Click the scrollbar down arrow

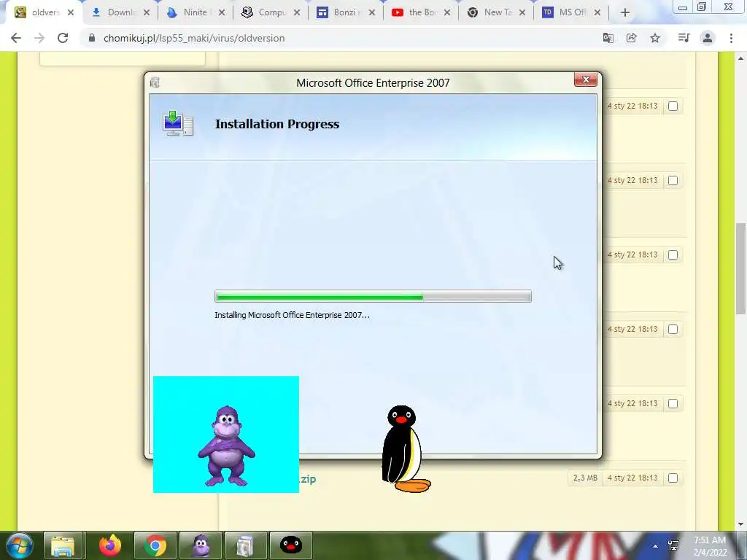[740, 524]
